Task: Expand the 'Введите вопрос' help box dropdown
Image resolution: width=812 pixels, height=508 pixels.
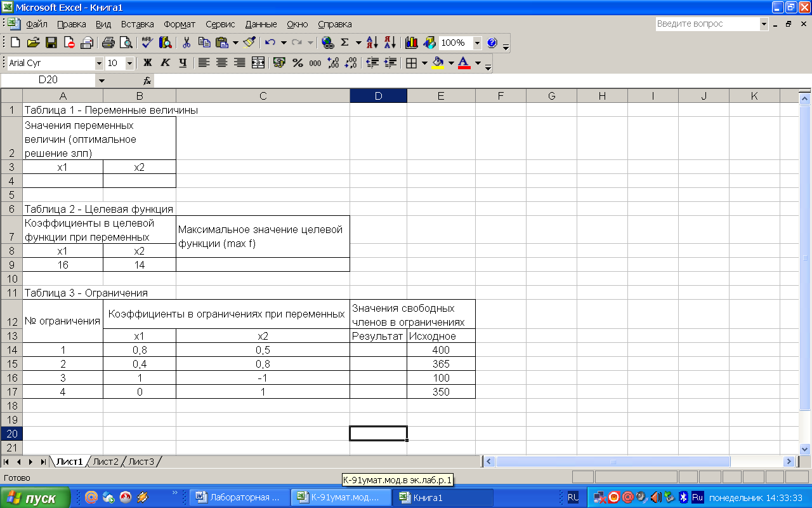Action: (764, 23)
